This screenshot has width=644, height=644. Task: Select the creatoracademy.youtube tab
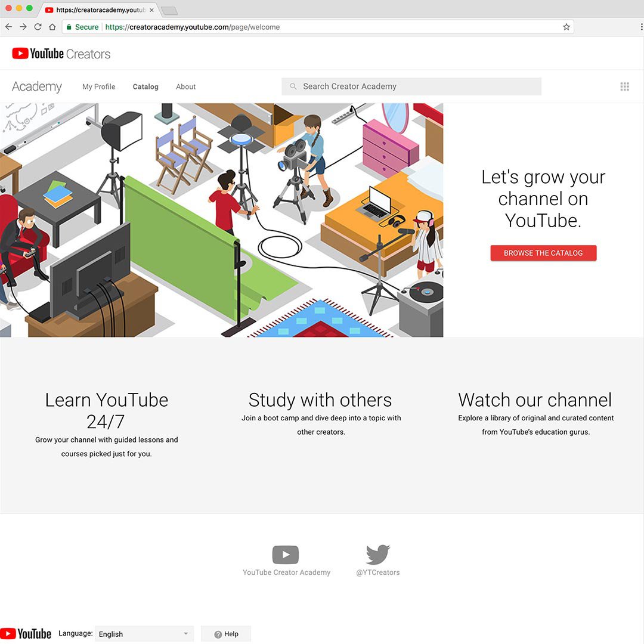click(x=98, y=10)
